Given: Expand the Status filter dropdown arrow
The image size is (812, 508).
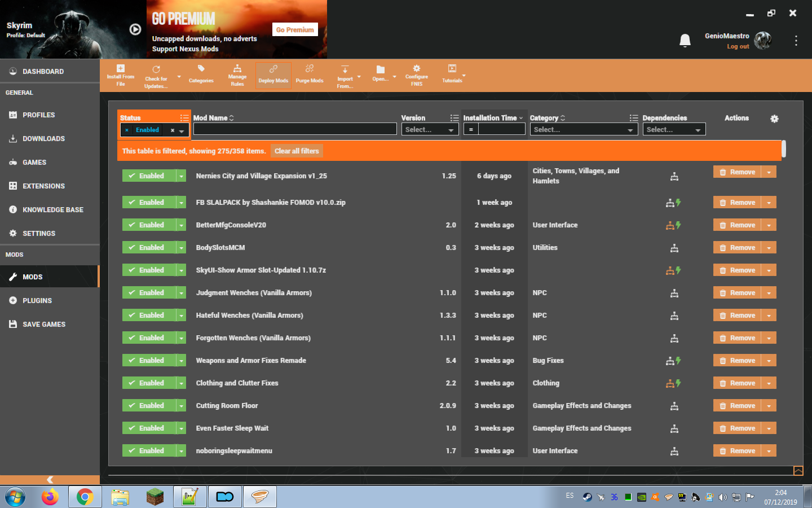Looking at the screenshot, I should pyautogui.click(x=182, y=130).
